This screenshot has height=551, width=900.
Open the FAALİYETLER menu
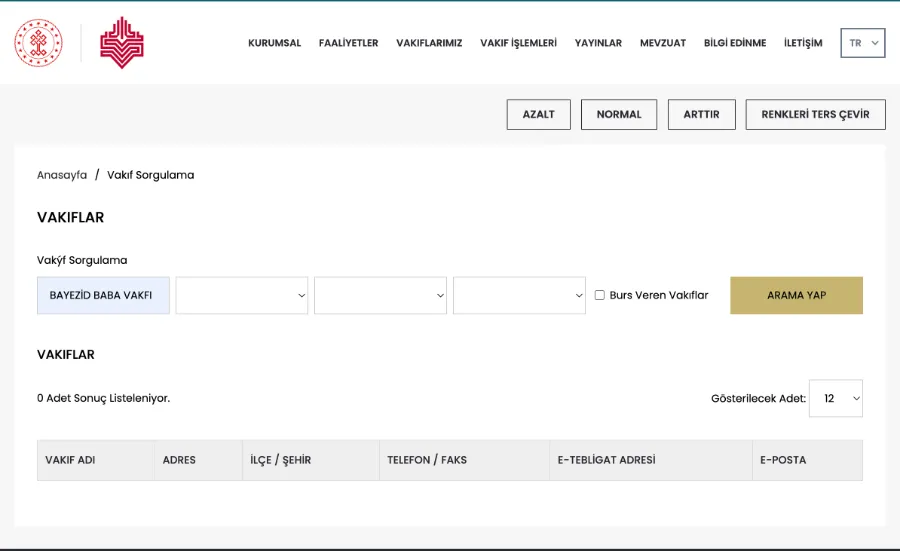pyautogui.click(x=348, y=43)
